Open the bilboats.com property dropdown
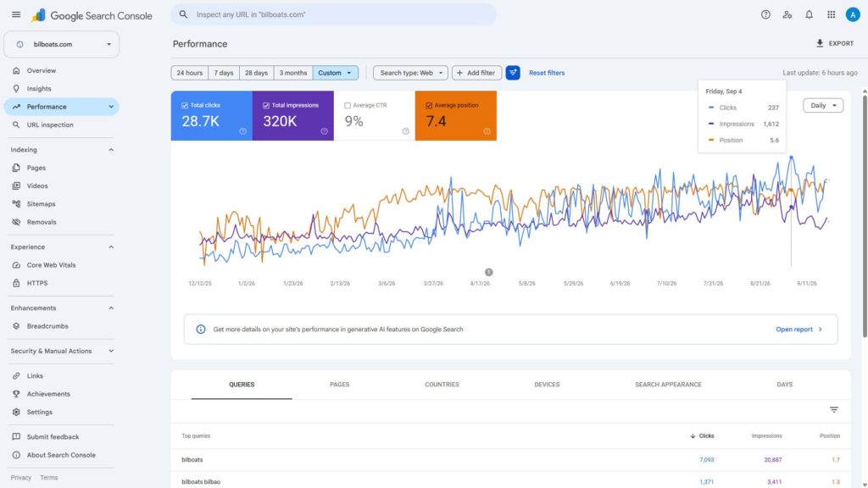The image size is (868, 488). click(61, 44)
